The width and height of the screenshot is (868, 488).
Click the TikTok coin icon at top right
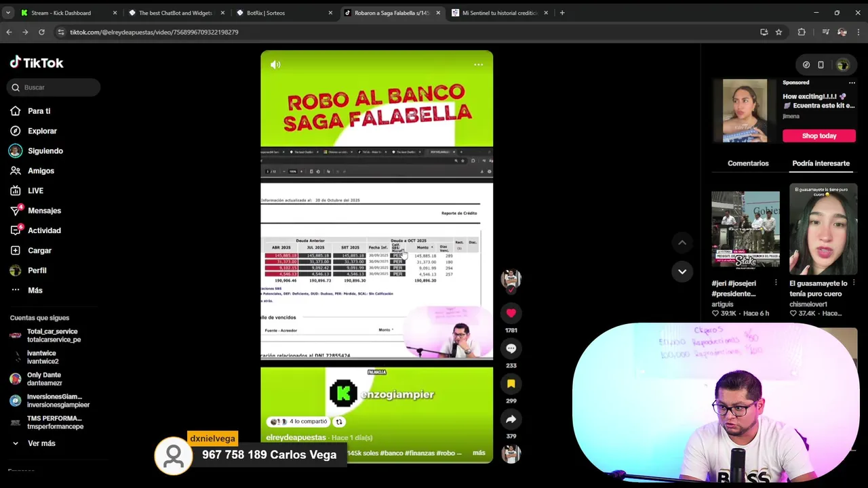point(806,65)
